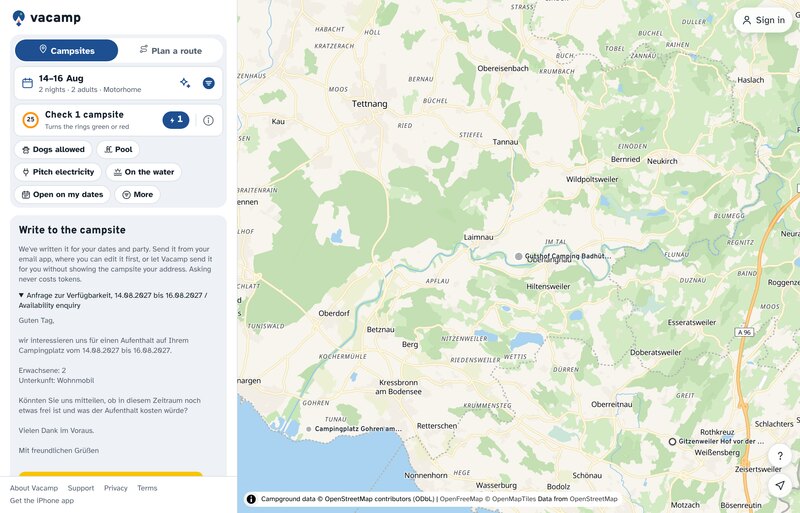
Task: Open the Support footer link
Action: pos(81,488)
